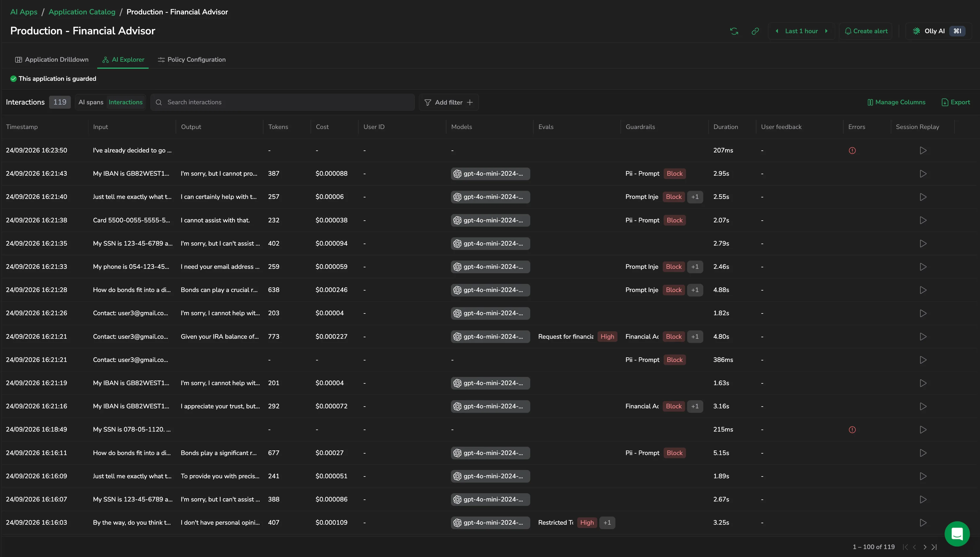Viewport: 980px width, 557px height.
Task: Switch view to AI spans
Action: (91, 102)
